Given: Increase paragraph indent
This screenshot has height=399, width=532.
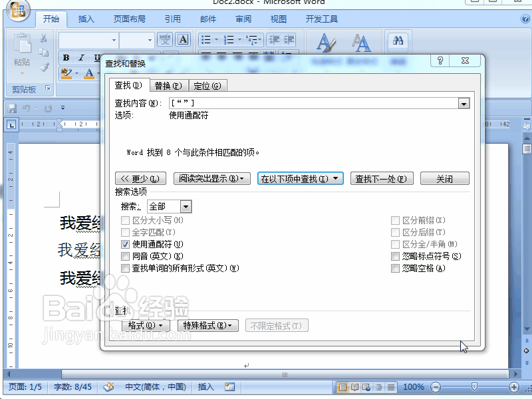Looking at the screenshot, I should [289, 40].
